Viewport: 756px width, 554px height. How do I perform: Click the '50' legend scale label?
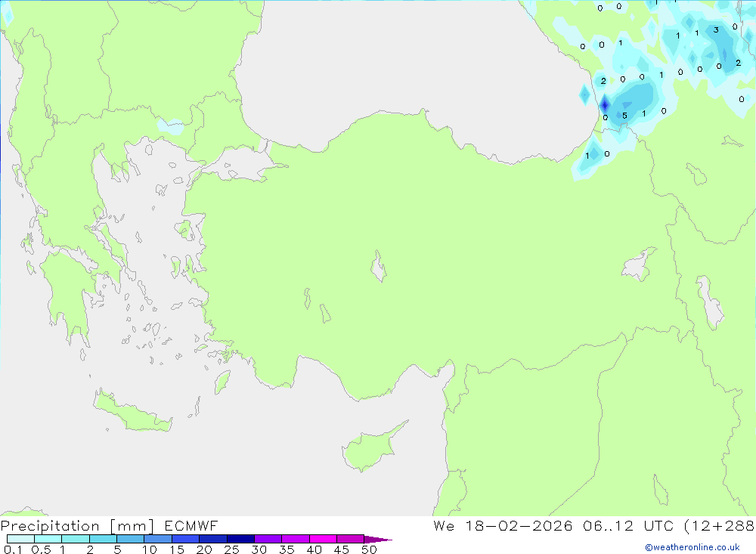click(x=369, y=549)
